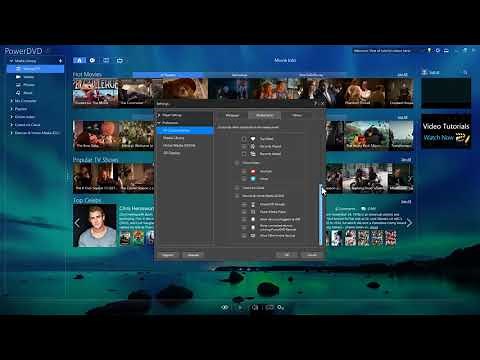
Task: Click the light bulb icon in the title bar
Action: 429,51
